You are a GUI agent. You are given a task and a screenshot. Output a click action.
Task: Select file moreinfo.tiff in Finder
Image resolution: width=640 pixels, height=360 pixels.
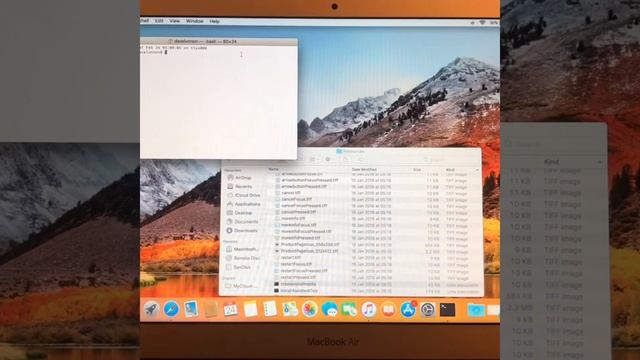(293, 218)
